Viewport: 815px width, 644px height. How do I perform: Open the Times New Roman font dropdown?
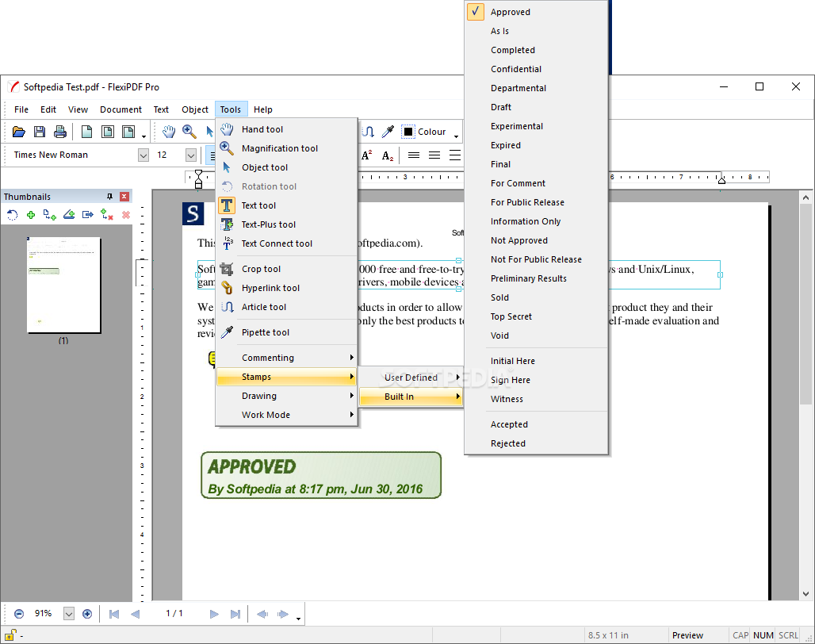[143, 155]
